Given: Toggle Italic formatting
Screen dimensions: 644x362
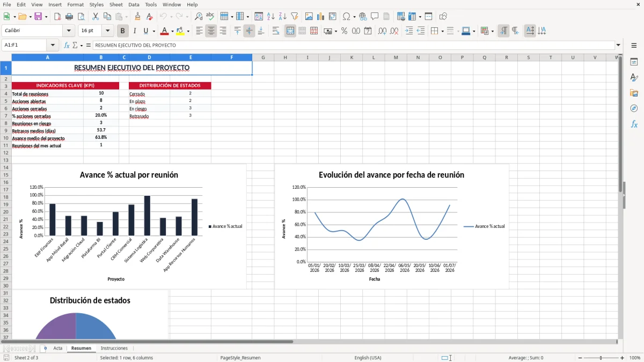Looking at the screenshot, I should pyautogui.click(x=134, y=31).
